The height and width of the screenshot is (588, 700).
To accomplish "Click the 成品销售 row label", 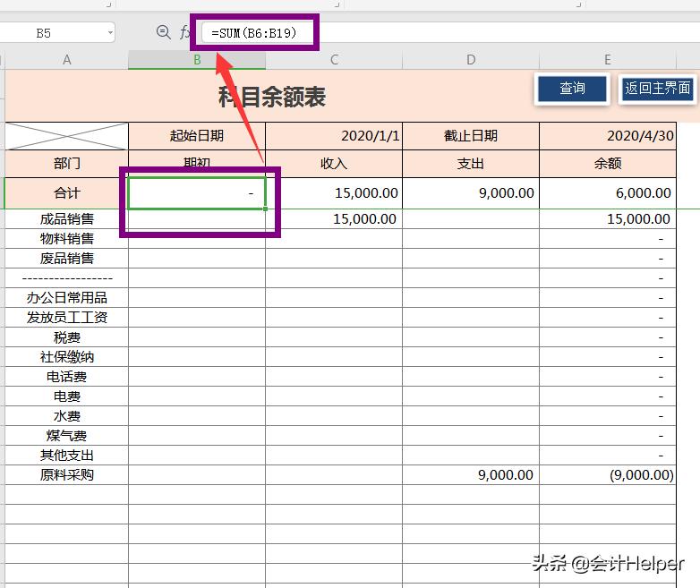I will point(66,218).
